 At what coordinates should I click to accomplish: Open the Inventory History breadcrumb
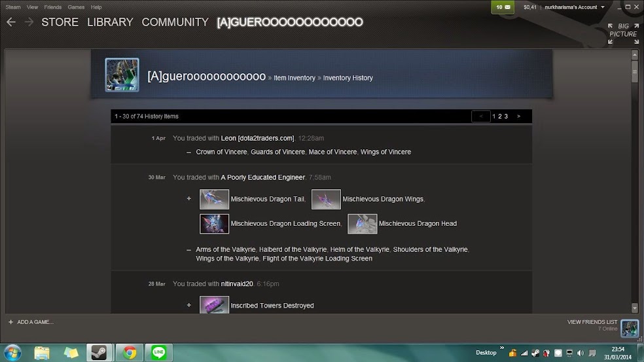348,78
